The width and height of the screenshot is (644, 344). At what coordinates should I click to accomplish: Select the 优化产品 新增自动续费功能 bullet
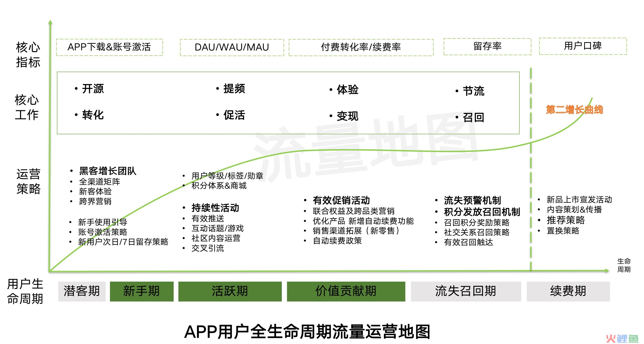point(363,221)
